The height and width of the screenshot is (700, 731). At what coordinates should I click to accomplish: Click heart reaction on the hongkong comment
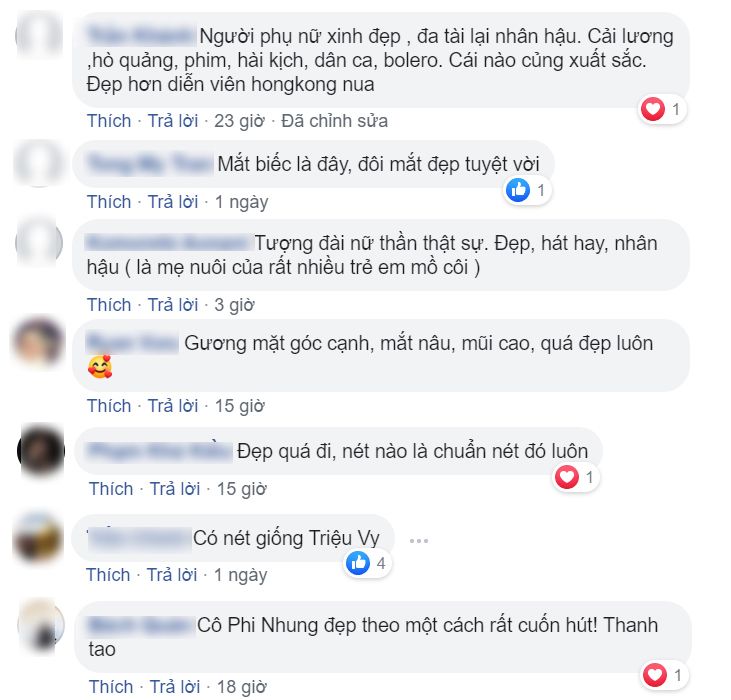tap(653, 110)
